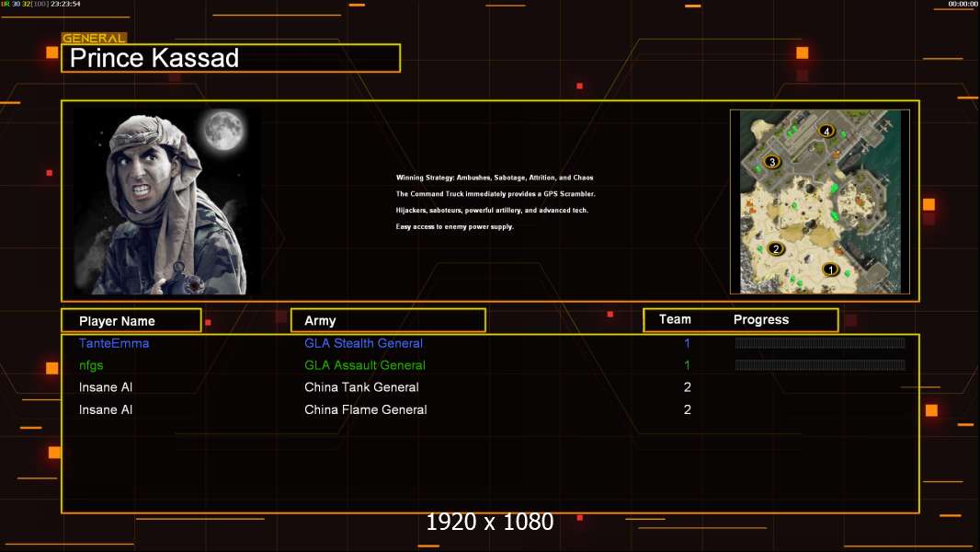This screenshot has width=980, height=552.
Task: Click the Hijackers, saboteurs description line
Action: tap(492, 210)
